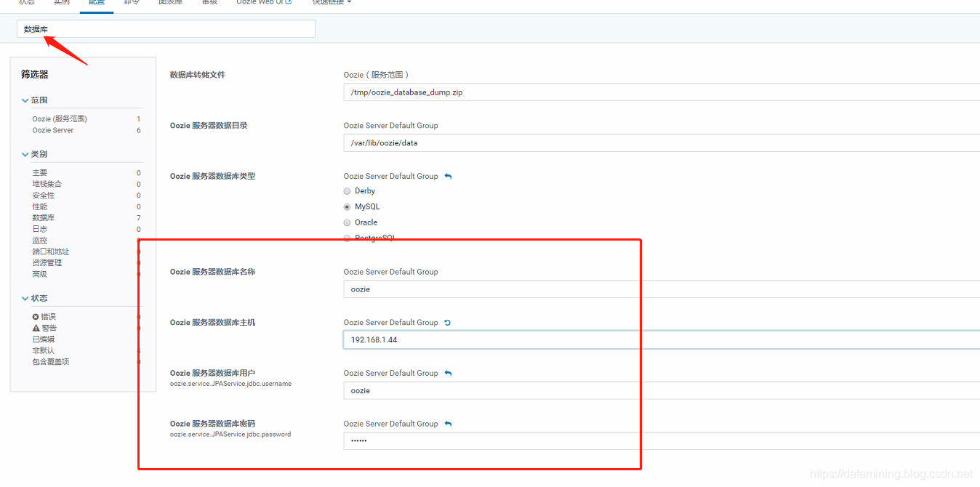Click the database username field
980x487 pixels.
[x=662, y=390]
